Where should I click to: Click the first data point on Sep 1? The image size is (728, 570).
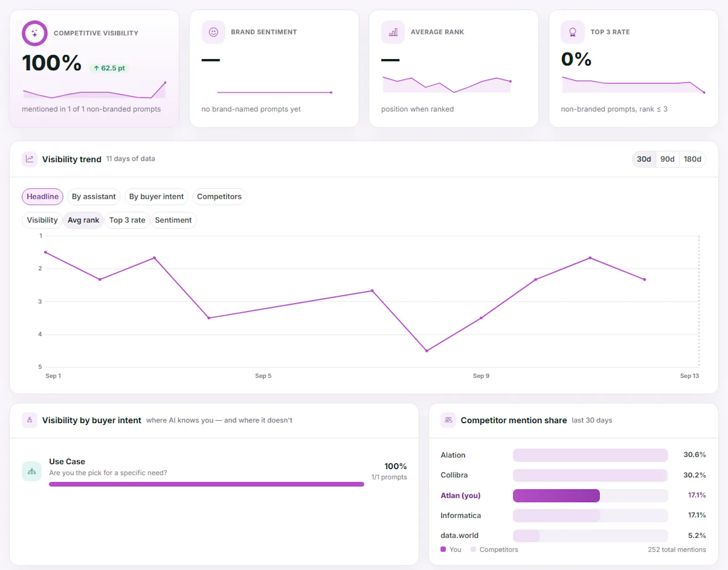click(45, 252)
